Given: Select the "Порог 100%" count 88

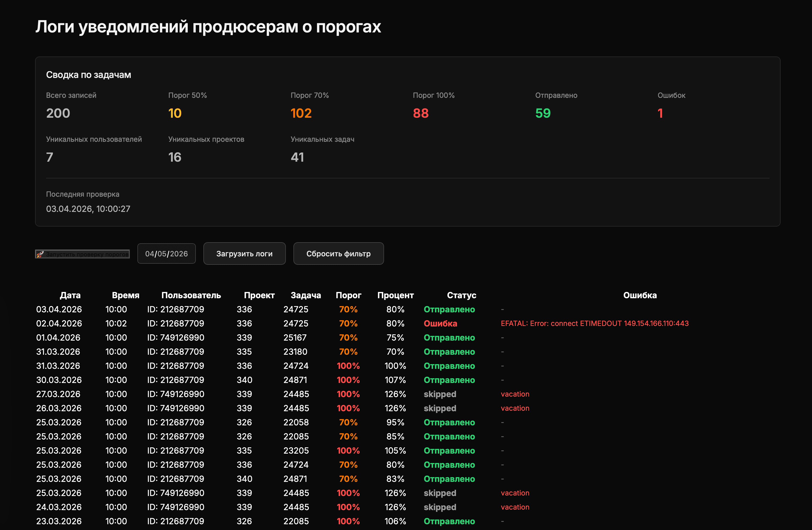Looking at the screenshot, I should click(421, 113).
